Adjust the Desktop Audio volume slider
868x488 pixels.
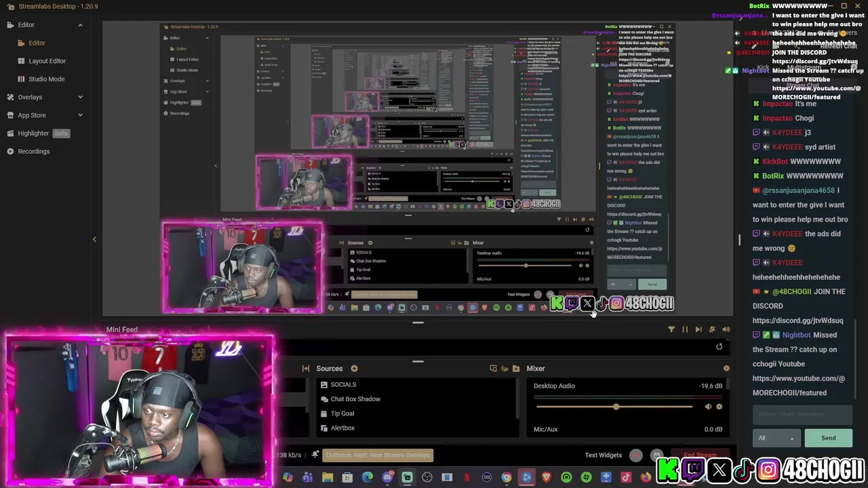(x=615, y=407)
